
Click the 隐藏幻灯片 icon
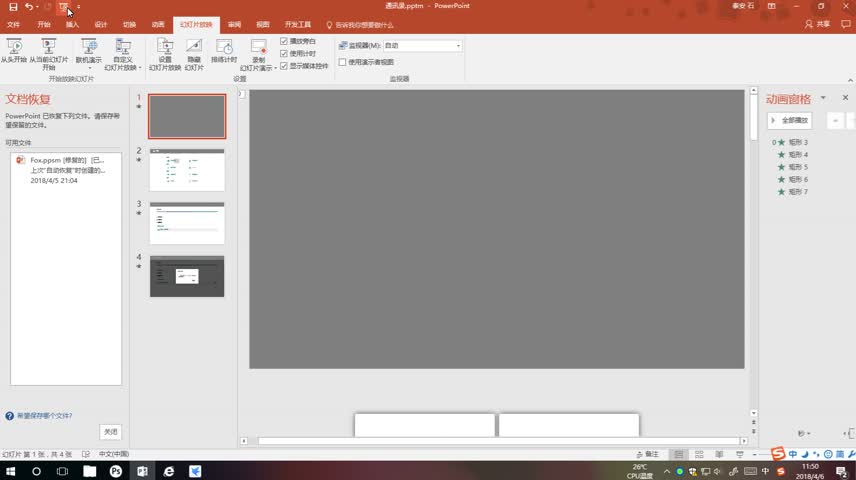pos(194,47)
